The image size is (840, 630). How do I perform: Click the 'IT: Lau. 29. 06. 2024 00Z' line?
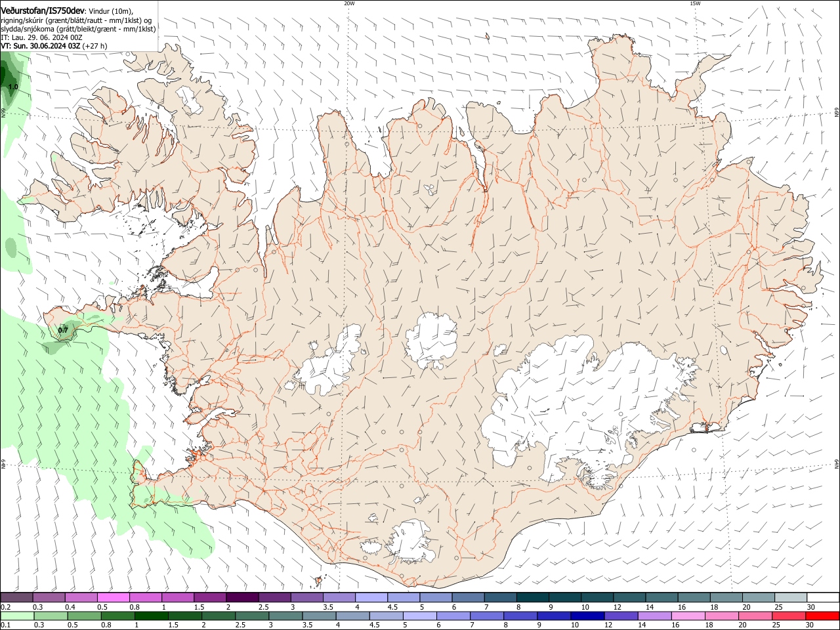point(41,37)
